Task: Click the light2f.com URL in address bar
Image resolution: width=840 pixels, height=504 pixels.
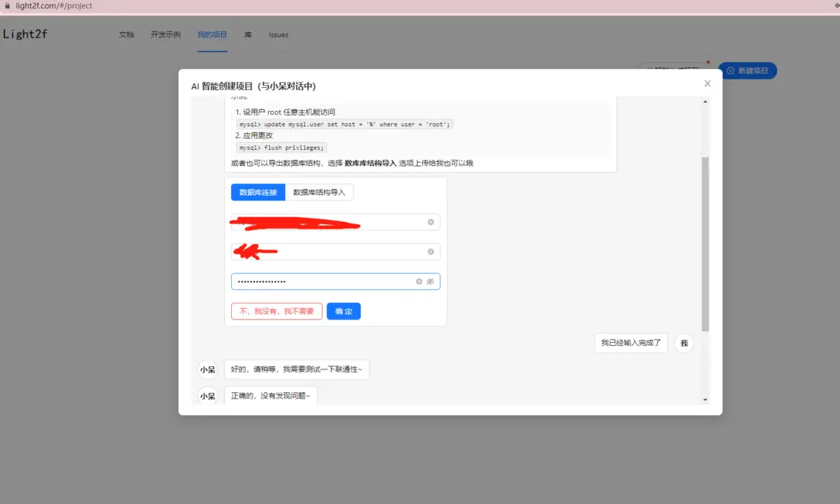Action: point(54,5)
